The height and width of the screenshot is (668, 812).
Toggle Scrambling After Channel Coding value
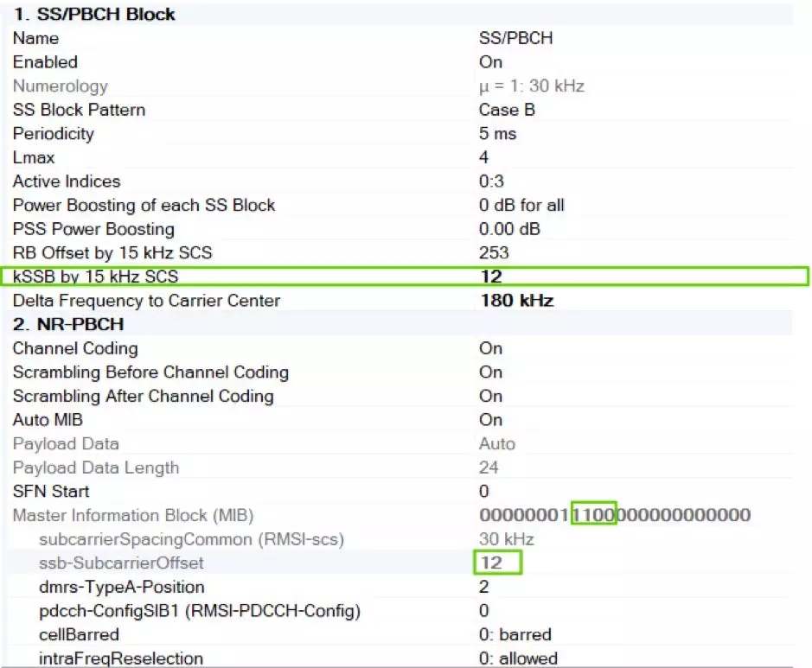(490, 396)
